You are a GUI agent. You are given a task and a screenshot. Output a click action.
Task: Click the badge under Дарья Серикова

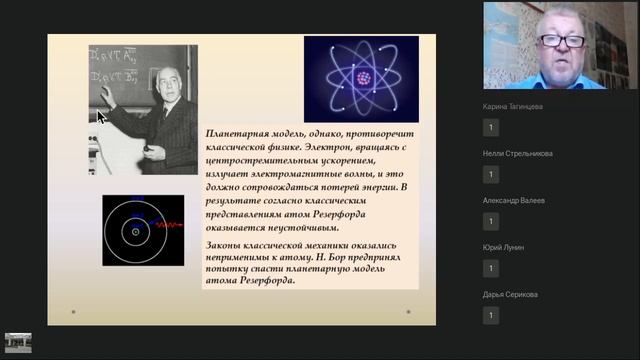tap(491, 316)
